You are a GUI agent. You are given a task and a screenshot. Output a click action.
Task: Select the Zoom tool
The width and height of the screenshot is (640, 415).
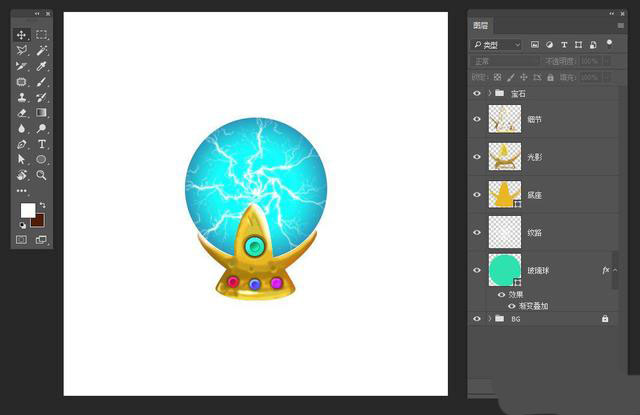coord(42,175)
